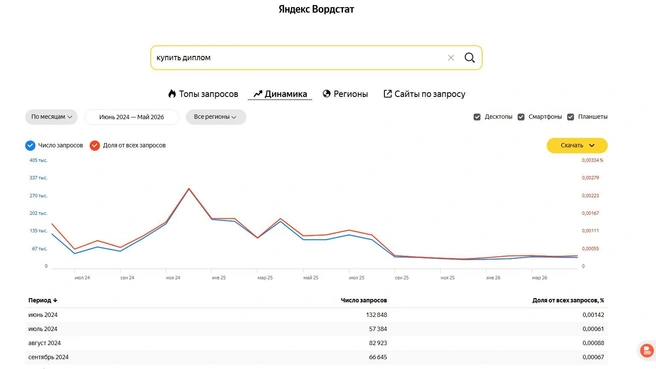Clear the search field with the X icon

tap(451, 58)
